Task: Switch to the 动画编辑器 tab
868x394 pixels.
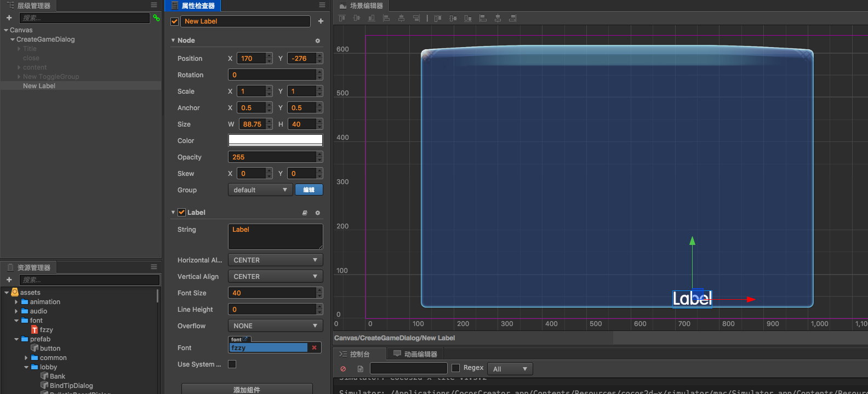Action: pos(415,354)
